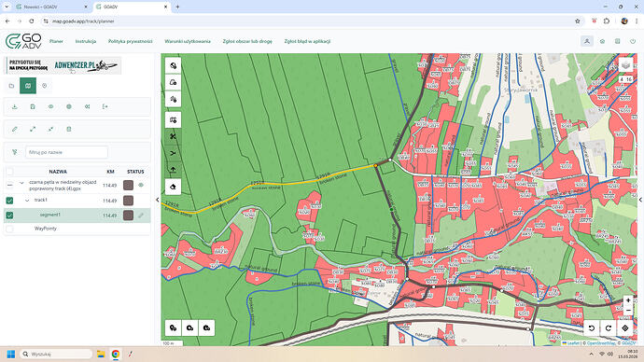Collapse the track1 row
The image size is (644, 362).
coord(27,201)
